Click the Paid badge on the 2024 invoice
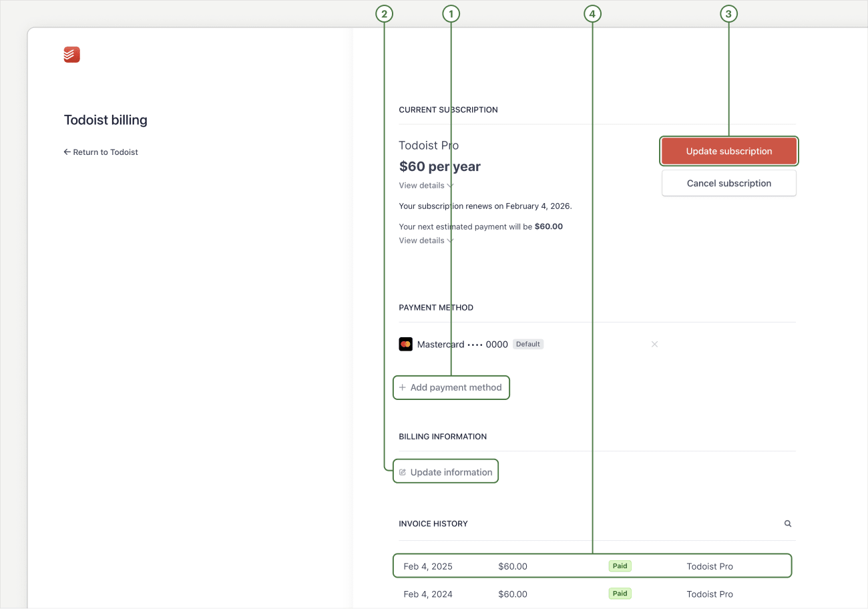Screen dimensions: 868x609 (620, 593)
